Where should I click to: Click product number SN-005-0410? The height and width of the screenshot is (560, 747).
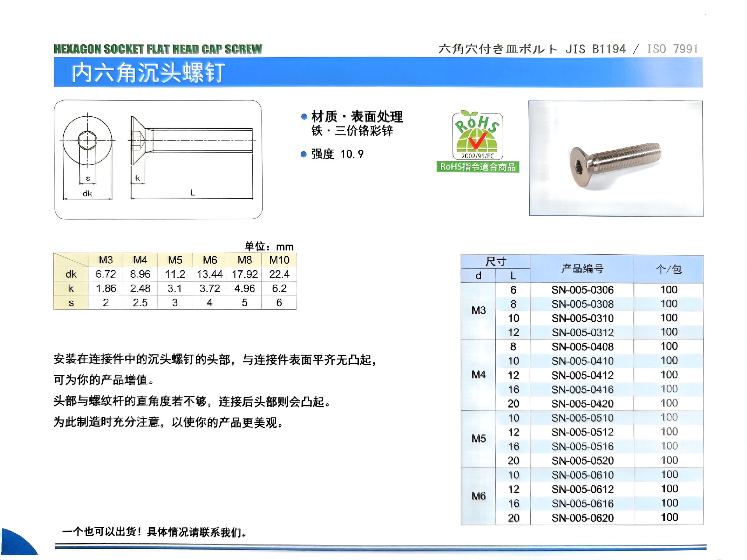coord(582,361)
